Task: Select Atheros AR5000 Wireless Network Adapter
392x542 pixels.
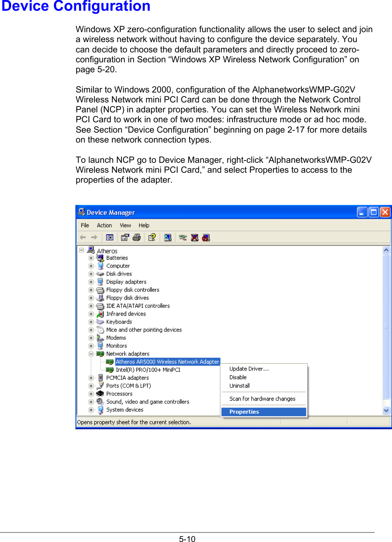Action: click(167, 362)
